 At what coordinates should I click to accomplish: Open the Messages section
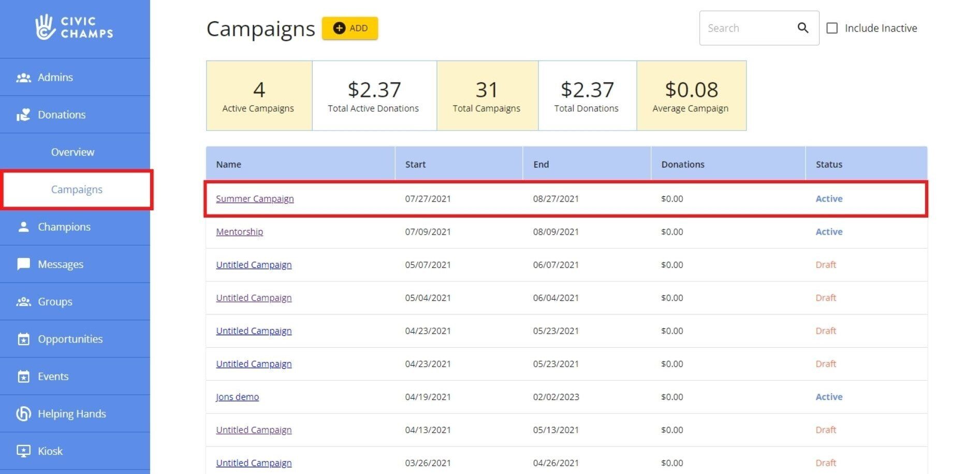(x=75, y=264)
